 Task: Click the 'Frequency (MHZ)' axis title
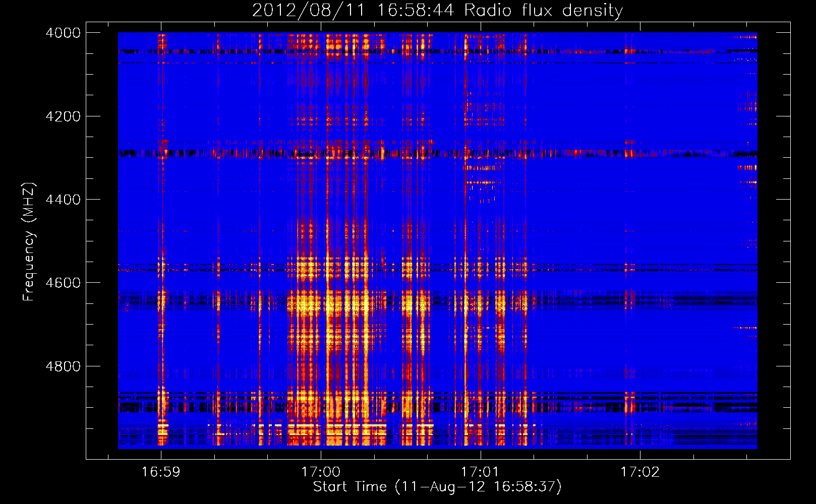click(29, 242)
